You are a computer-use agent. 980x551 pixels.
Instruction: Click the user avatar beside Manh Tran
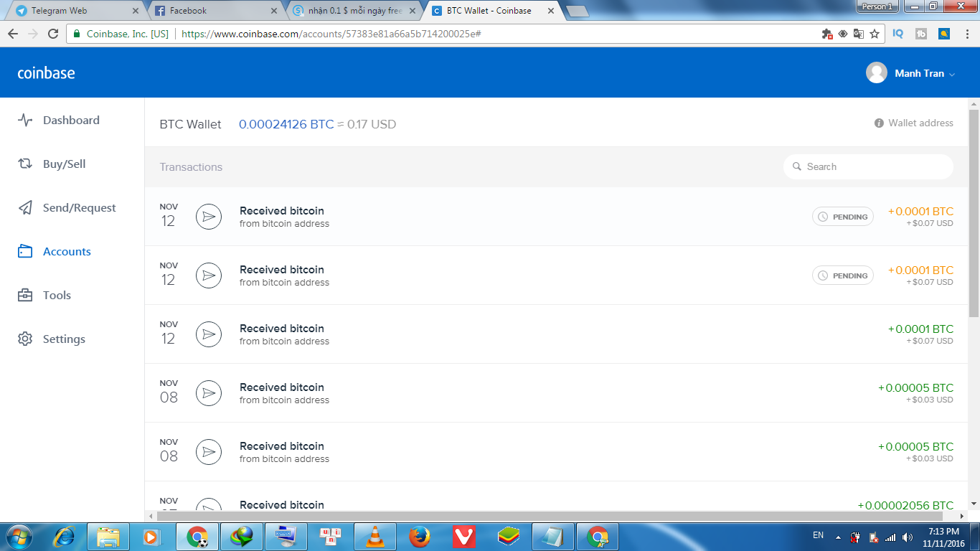(x=877, y=73)
